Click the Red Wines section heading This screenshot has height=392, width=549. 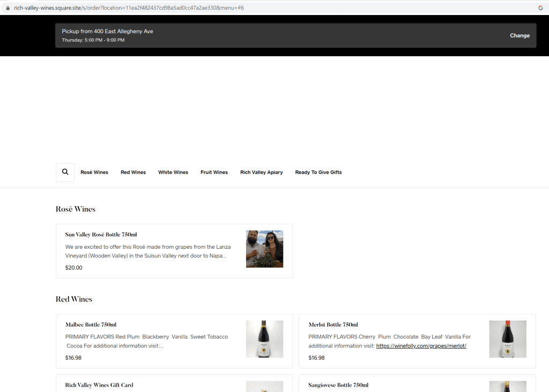tap(74, 299)
